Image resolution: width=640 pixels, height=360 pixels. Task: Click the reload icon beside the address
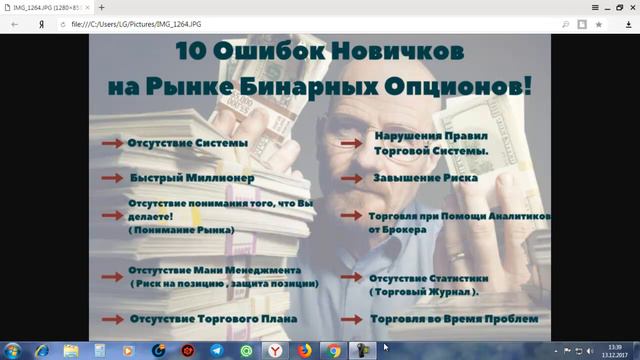click(63, 24)
